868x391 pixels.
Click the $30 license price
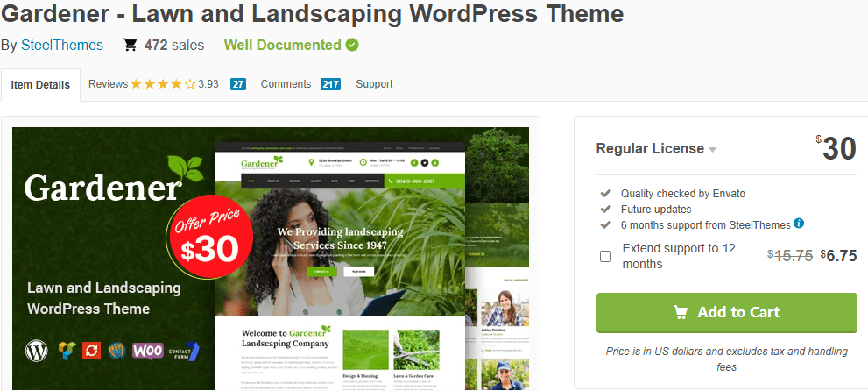click(x=836, y=148)
